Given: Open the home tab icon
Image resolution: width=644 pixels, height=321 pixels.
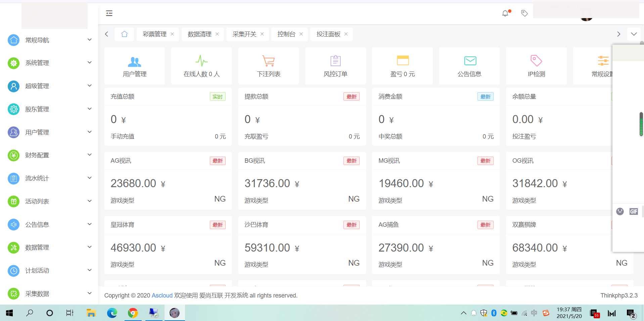Looking at the screenshot, I should click(x=124, y=34).
